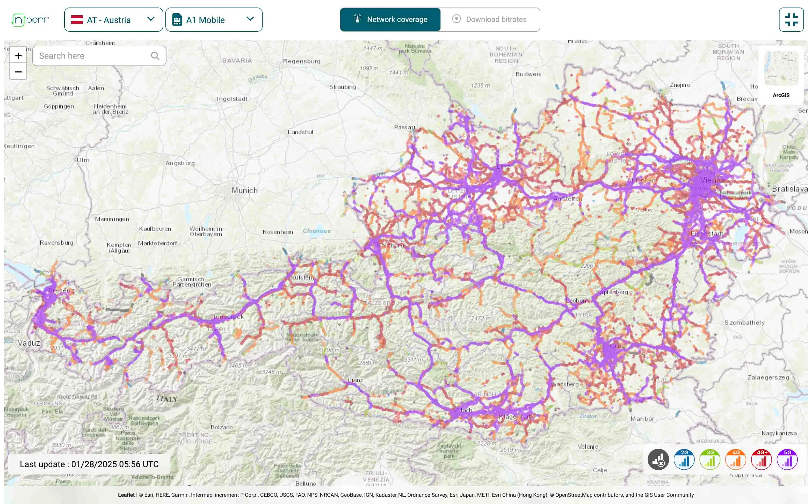Screen dimensions: 812x504
Task: Click the SIM card icon beside A1 Mobile
Action: tap(177, 20)
